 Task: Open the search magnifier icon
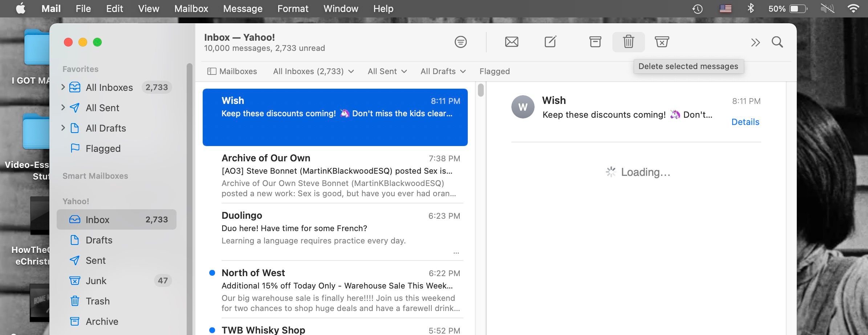coord(777,42)
